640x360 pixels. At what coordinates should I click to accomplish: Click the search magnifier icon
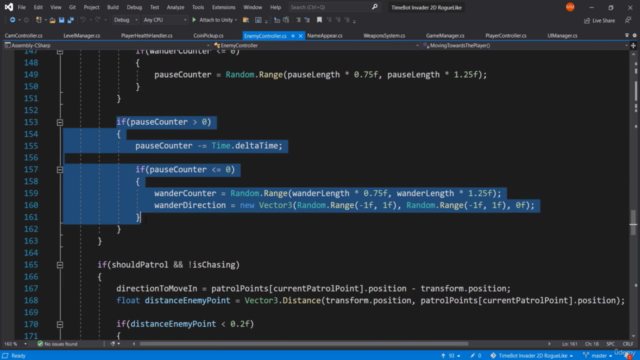point(375,7)
